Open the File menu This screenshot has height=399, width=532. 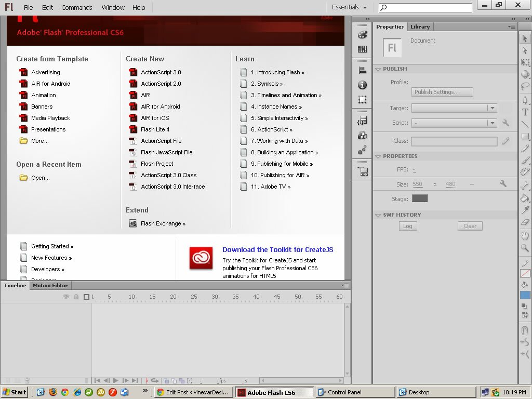click(x=28, y=7)
